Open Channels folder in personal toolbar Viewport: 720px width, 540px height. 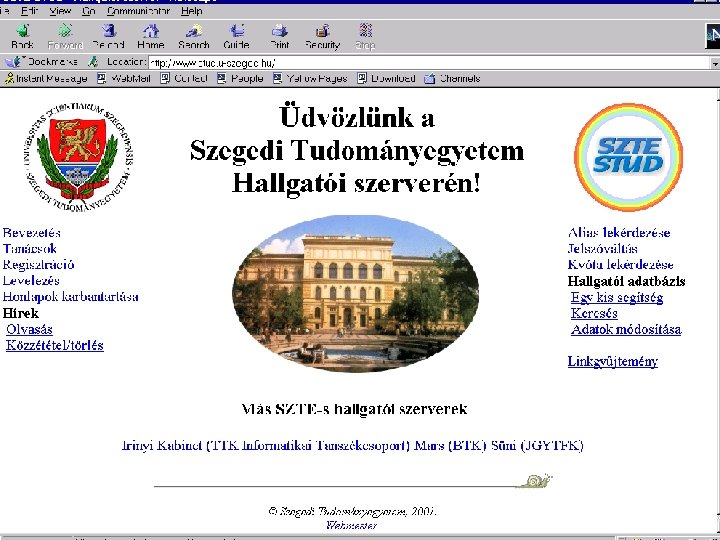click(452, 79)
